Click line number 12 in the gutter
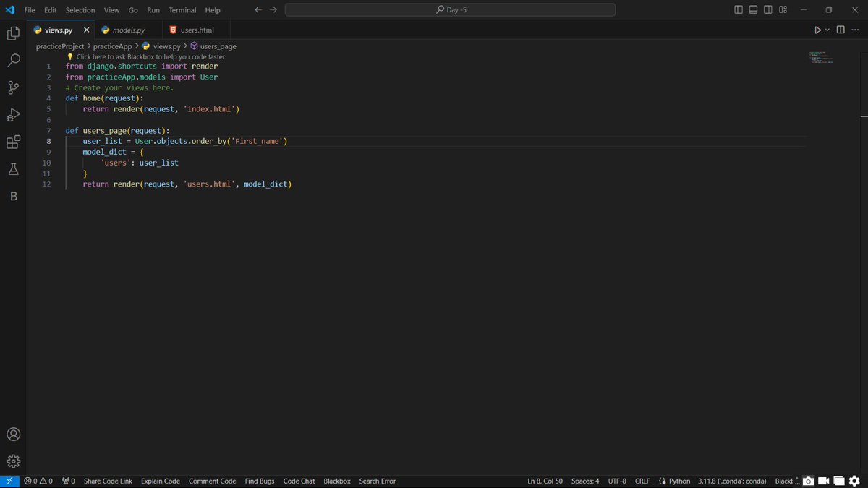The height and width of the screenshot is (488, 868). click(x=47, y=184)
